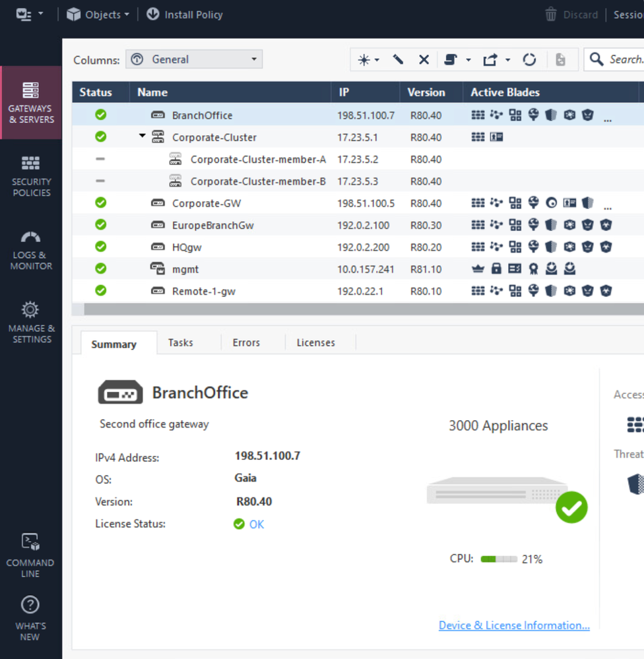Click the Actions export toolbar icon

490,59
